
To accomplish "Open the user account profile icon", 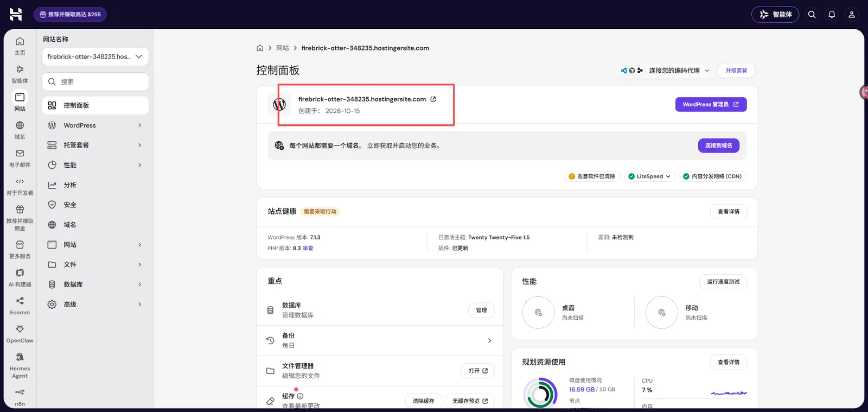I will [x=852, y=15].
